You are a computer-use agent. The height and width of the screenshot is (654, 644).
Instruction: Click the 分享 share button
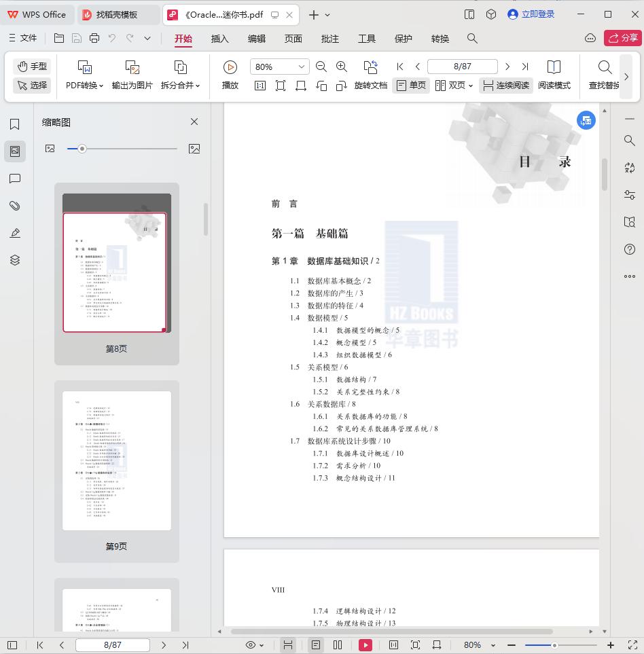(x=623, y=39)
